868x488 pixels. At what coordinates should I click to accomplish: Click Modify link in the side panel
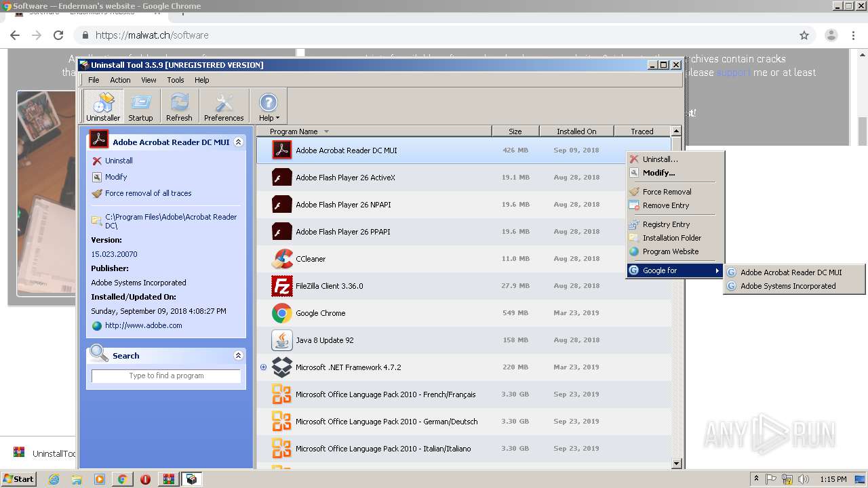[116, 177]
